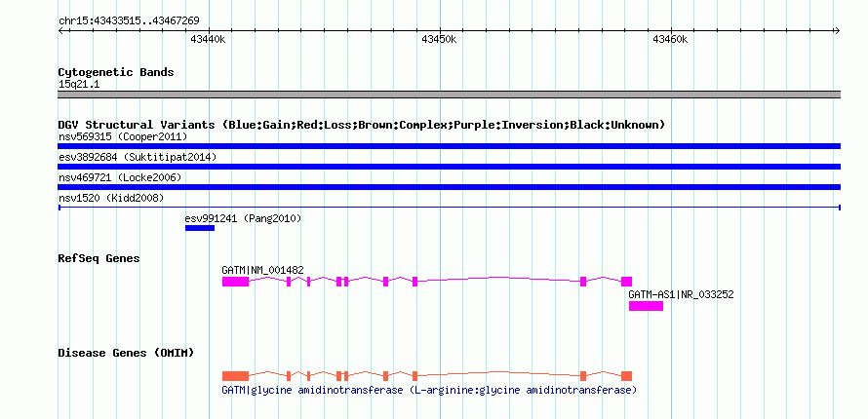868x419 pixels.
Task: Click the left arrowhead of the ruler
Action: 60,30
